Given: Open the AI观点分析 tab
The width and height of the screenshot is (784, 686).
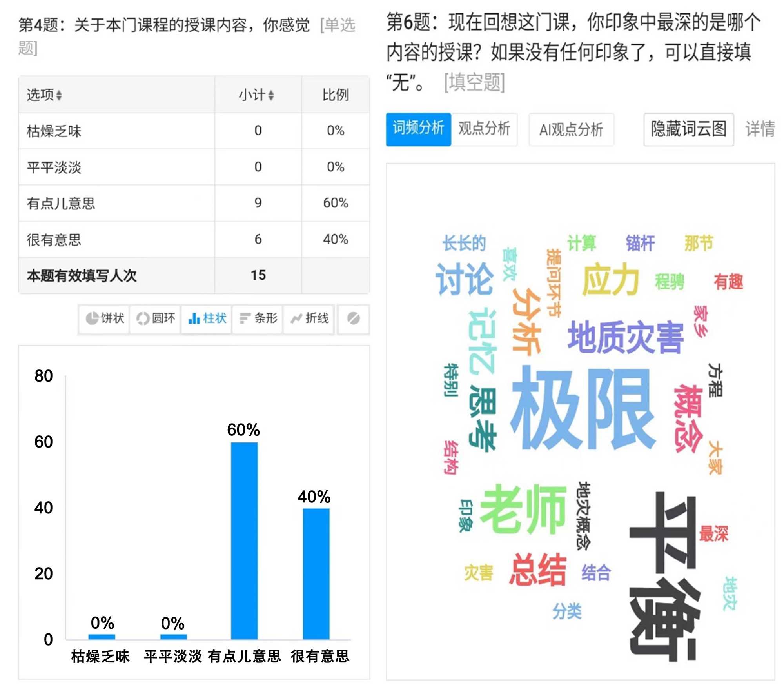Looking at the screenshot, I should point(571,129).
